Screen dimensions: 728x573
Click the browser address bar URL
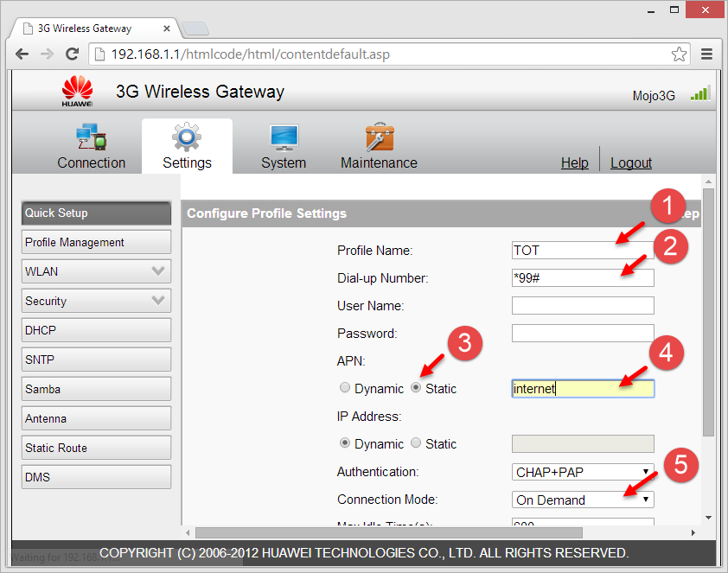[251, 54]
